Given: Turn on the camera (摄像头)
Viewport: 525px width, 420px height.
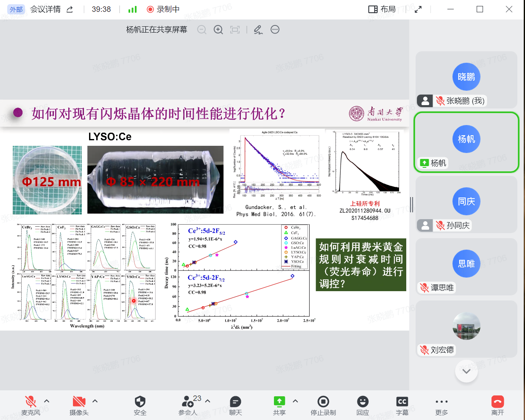Looking at the screenshot, I should 79,402.
